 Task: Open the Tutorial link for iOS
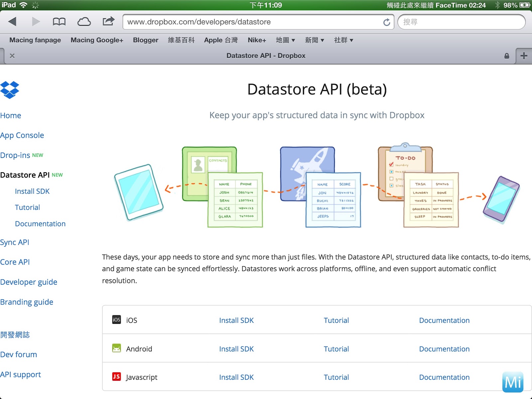coord(336,320)
